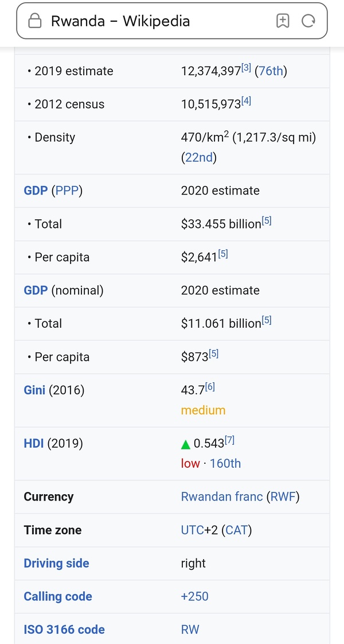Open reference [4] beside 2012 census
344x644 pixels.
click(x=246, y=102)
